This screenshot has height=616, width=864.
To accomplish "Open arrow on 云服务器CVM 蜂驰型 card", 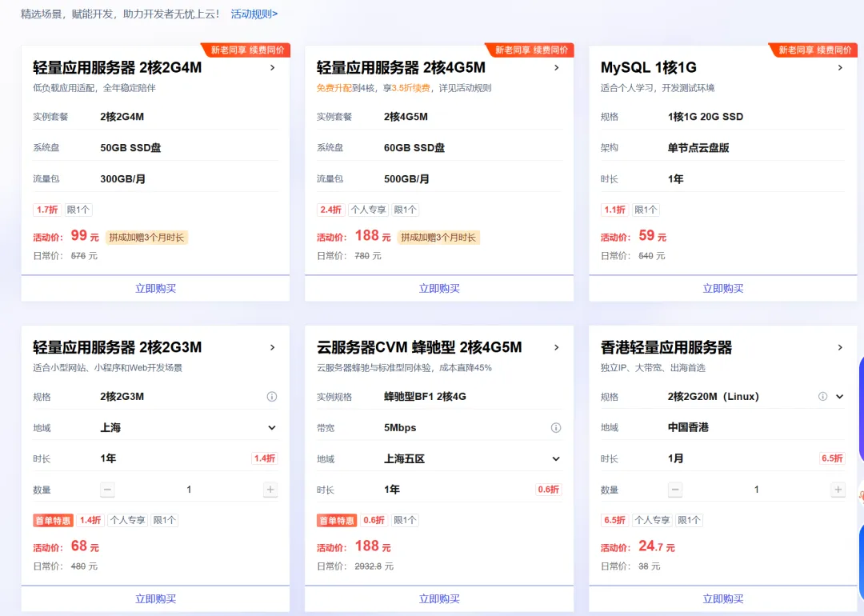I will [x=557, y=348].
